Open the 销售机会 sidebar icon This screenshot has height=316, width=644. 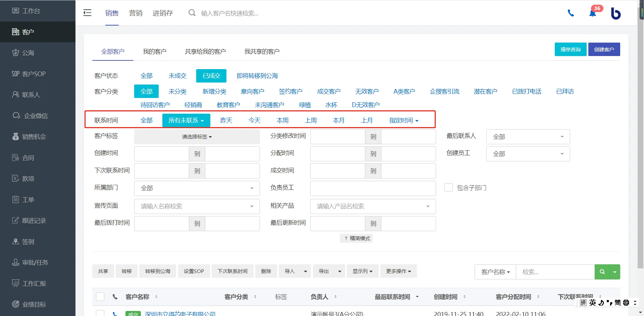[15, 137]
